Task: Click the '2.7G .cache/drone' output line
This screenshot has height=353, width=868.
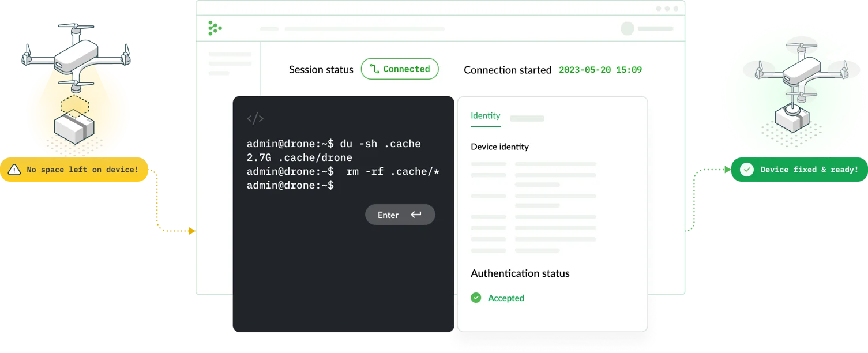Action: pyautogui.click(x=299, y=157)
